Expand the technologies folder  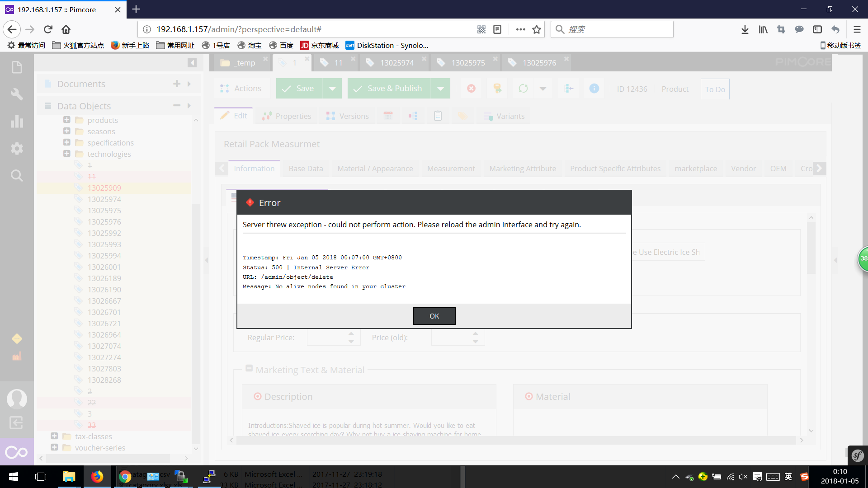point(67,154)
